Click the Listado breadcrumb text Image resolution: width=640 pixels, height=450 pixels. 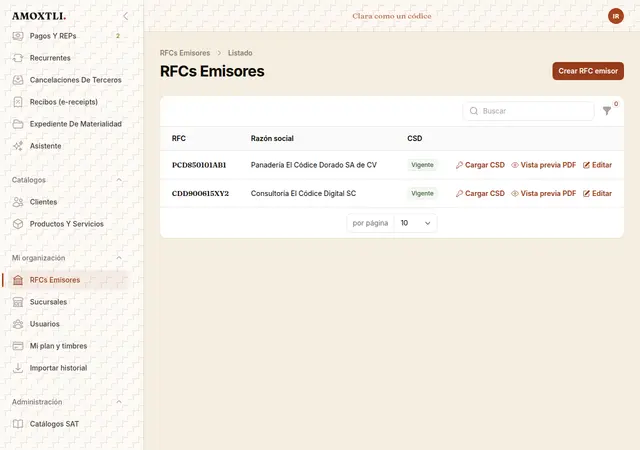click(x=240, y=53)
